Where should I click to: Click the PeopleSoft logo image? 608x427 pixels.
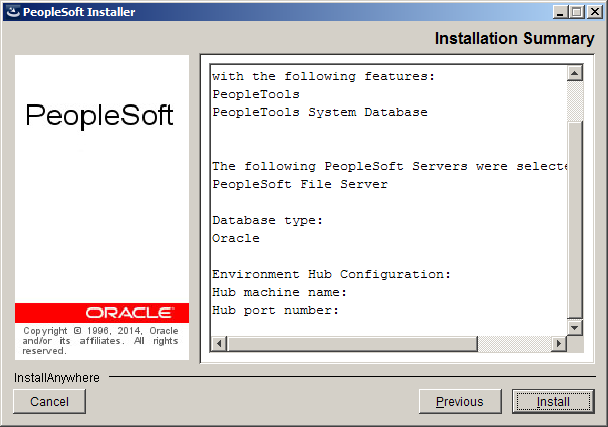pyautogui.click(x=99, y=115)
